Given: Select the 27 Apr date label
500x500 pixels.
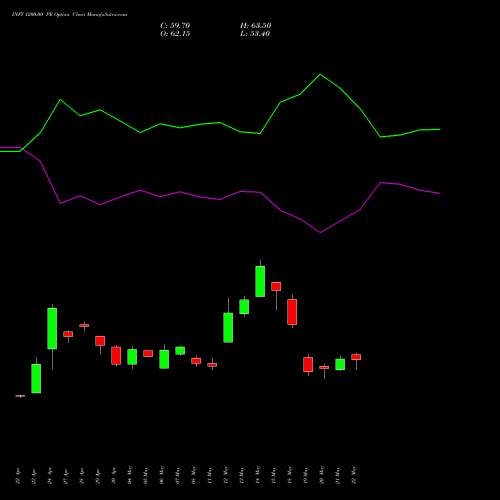Looking at the screenshot, I should 66,477.
